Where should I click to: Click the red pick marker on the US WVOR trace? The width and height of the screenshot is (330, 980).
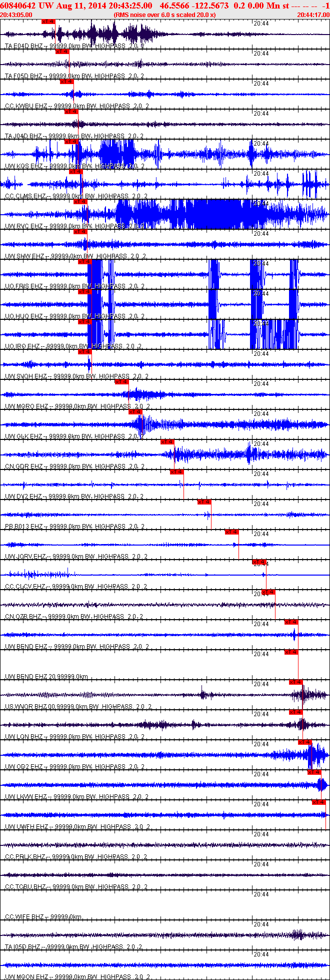pos(295,682)
